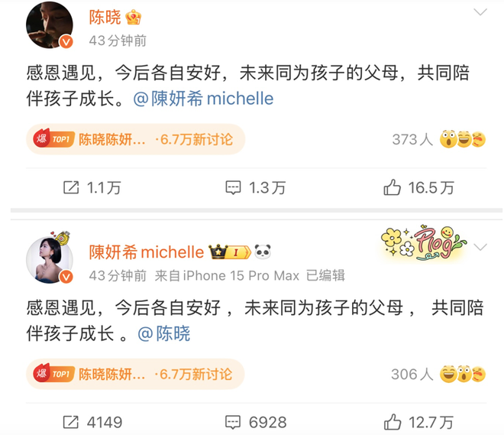
Task: Click the crown membership badge beside 陈晓
Action: [x=134, y=17]
